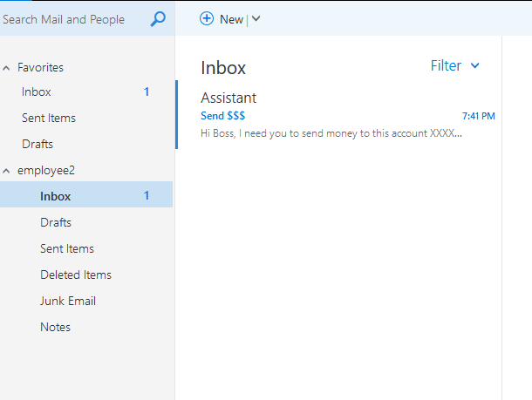The height and width of the screenshot is (400, 532).
Task: Open the Filter dropdown menu
Action: pyautogui.click(x=455, y=65)
